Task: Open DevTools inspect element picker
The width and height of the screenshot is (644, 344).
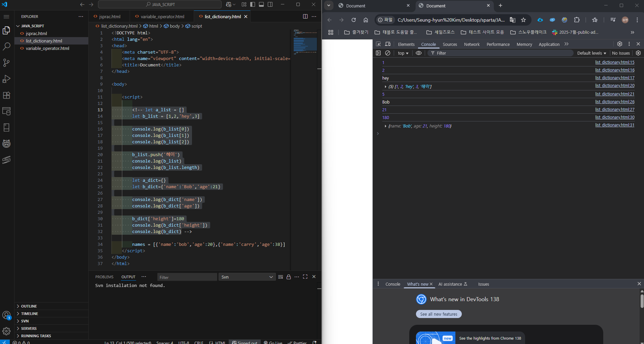Action: click(x=378, y=44)
